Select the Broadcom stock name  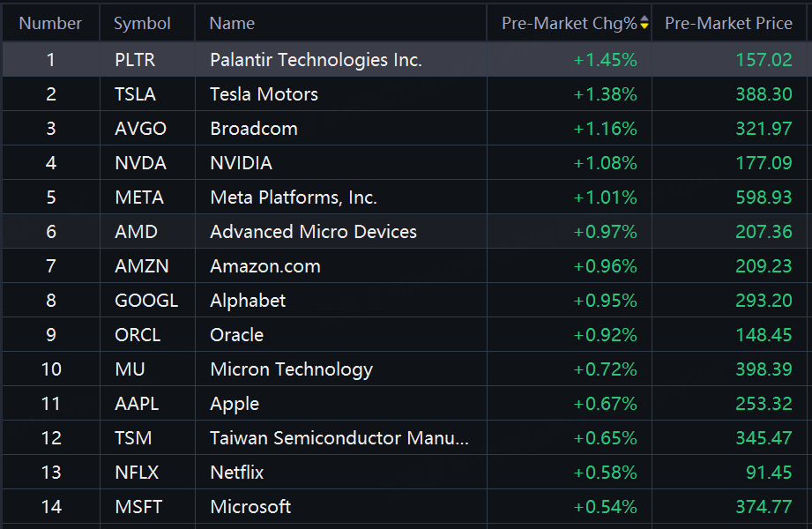click(x=254, y=129)
